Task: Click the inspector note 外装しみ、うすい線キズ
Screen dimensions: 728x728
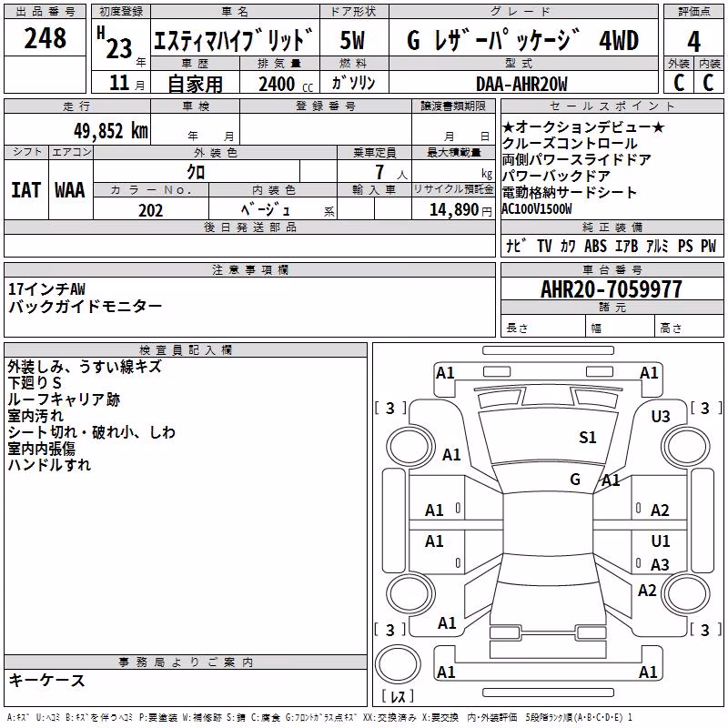Action: tap(85, 367)
